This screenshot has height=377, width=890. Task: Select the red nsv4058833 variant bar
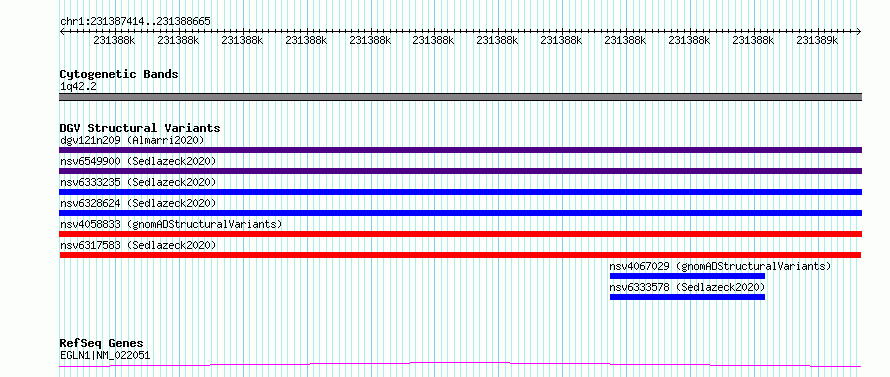pyautogui.click(x=460, y=234)
